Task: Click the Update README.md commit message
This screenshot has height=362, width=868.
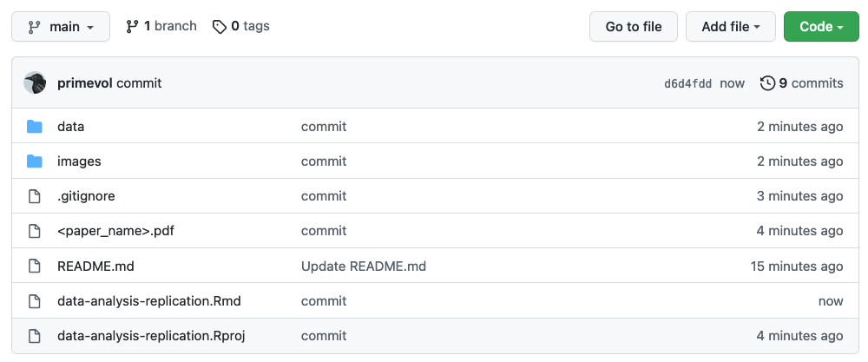Action: click(363, 266)
